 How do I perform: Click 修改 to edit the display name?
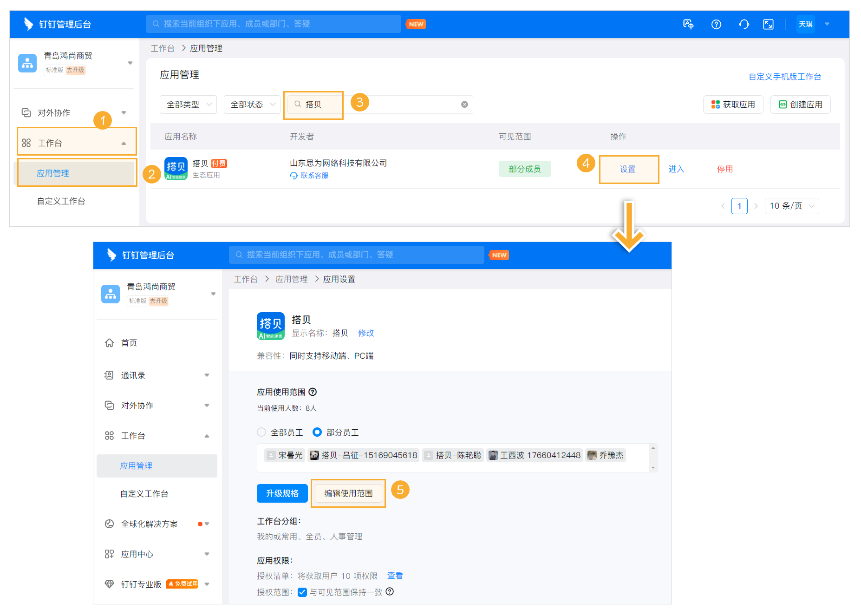point(365,333)
